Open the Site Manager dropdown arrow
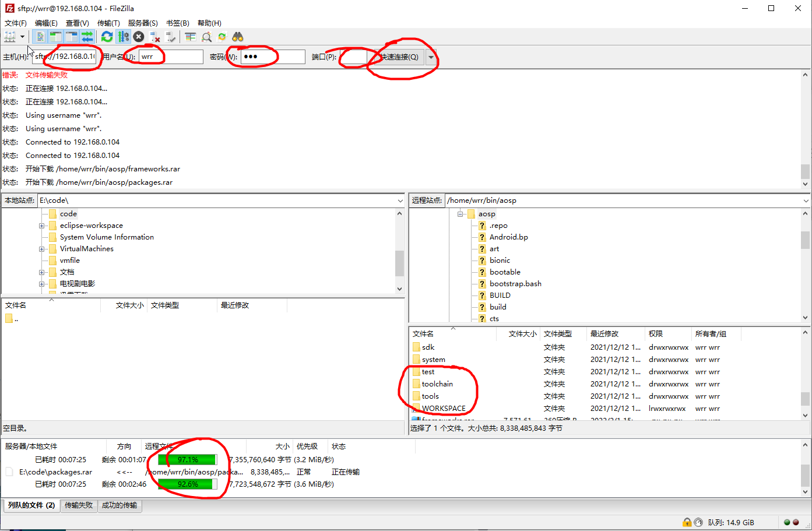The height and width of the screenshot is (531, 812). point(22,36)
